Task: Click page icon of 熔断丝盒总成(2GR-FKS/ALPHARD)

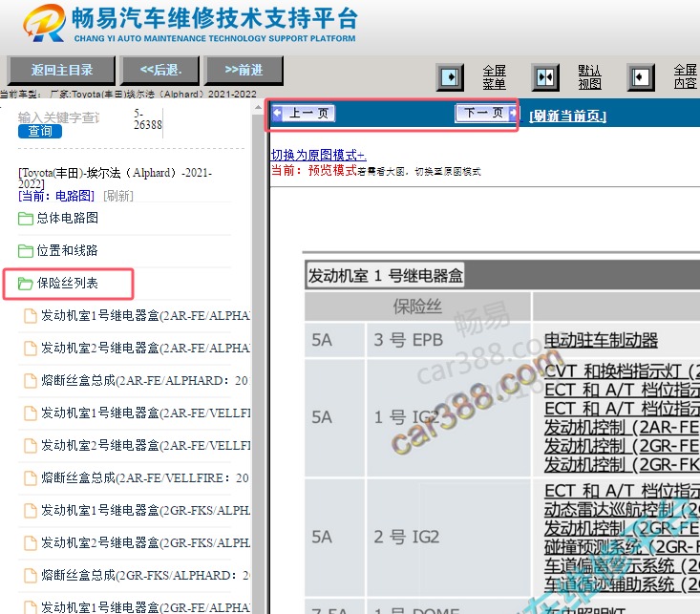Action: point(31,576)
